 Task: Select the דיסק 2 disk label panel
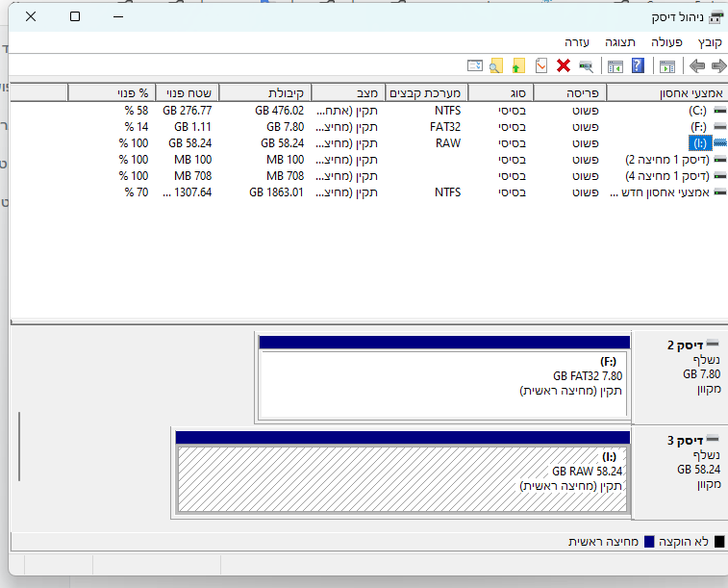680,377
